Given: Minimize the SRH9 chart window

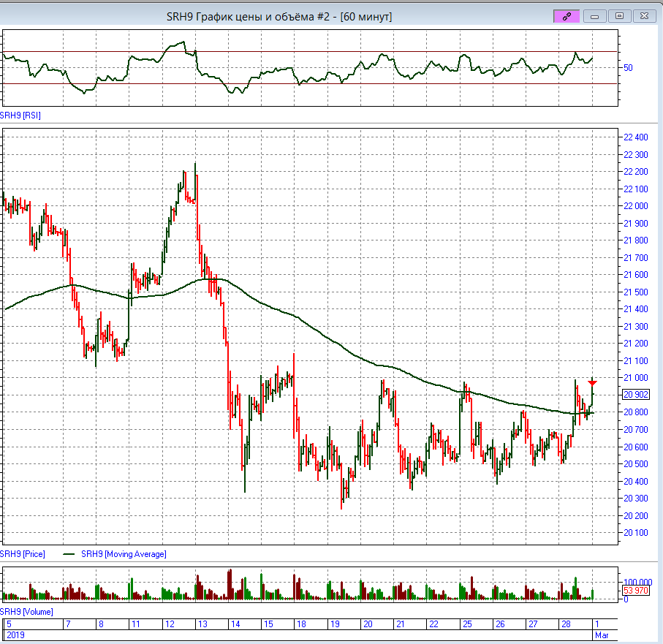Looking at the screenshot, I should [x=595, y=16].
